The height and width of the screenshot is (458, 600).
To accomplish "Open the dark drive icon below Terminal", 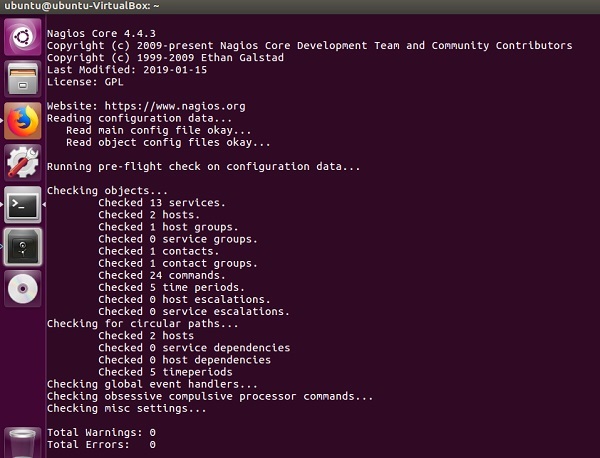I will (22, 246).
